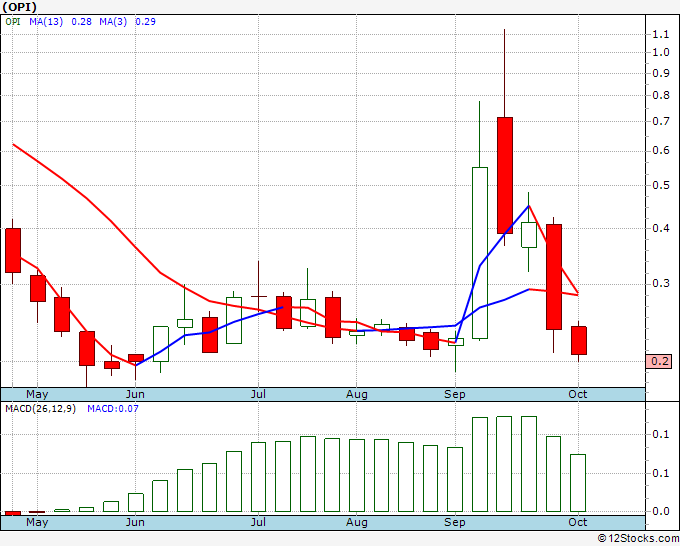Click the 0.5 price axis label
680x546 pixels.
tap(660, 185)
